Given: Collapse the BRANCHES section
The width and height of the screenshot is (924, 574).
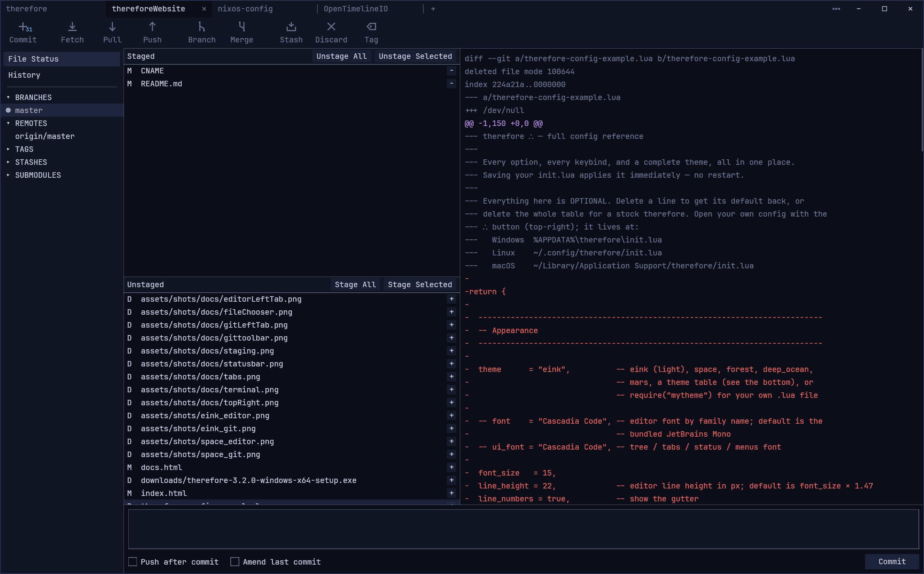Looking at the screenshot, I should tap(8, 97).
